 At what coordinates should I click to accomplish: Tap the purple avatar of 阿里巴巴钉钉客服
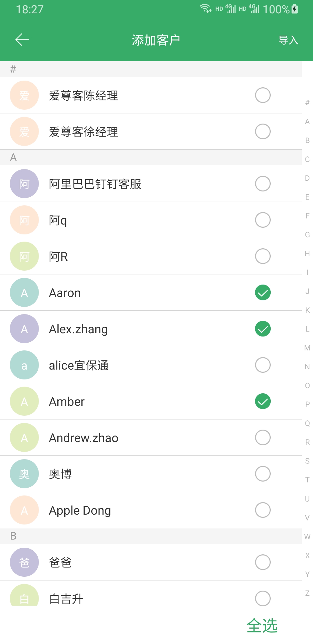click(24, 184)
